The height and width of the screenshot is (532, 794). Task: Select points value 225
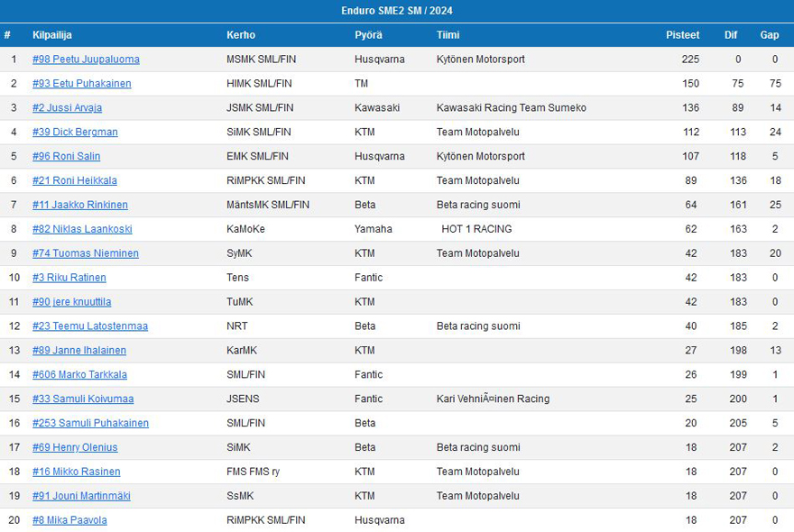(690, 60)
